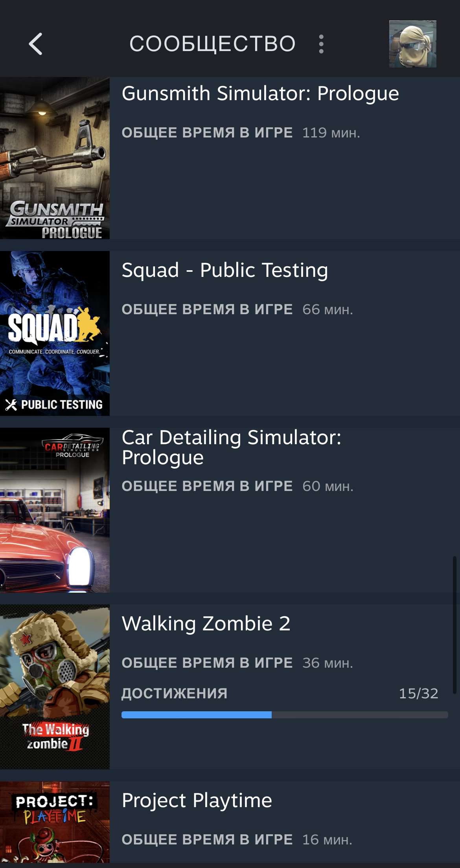Tap the back arrow icon

pos(35,44)
